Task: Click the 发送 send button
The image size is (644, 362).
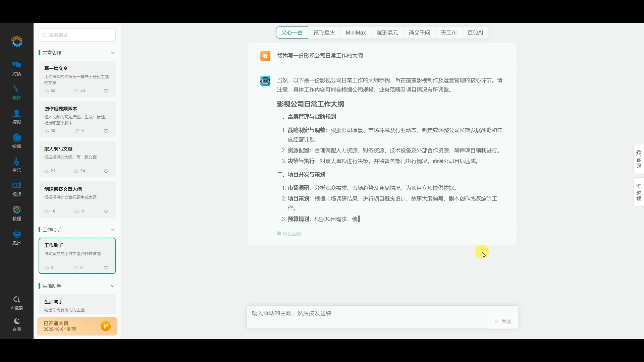Action: point(503,321)
